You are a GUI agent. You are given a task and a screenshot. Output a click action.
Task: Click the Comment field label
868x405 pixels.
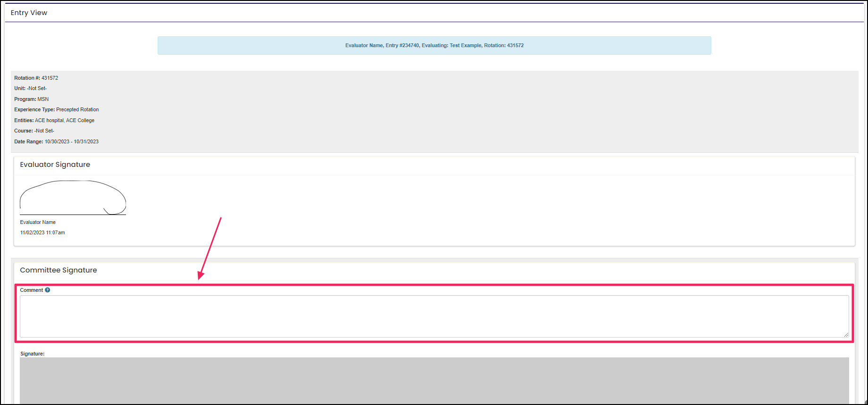pos(31,290)
